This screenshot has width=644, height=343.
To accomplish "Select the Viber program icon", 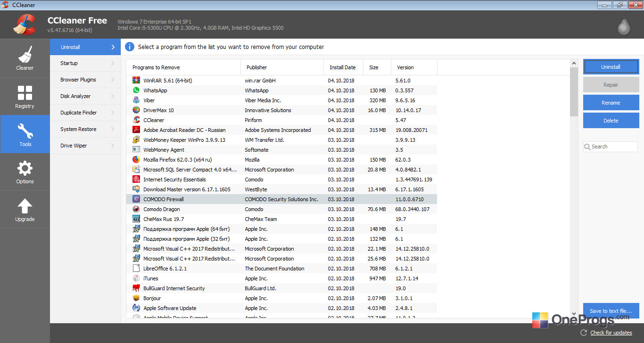I will [x=136, y=100].
